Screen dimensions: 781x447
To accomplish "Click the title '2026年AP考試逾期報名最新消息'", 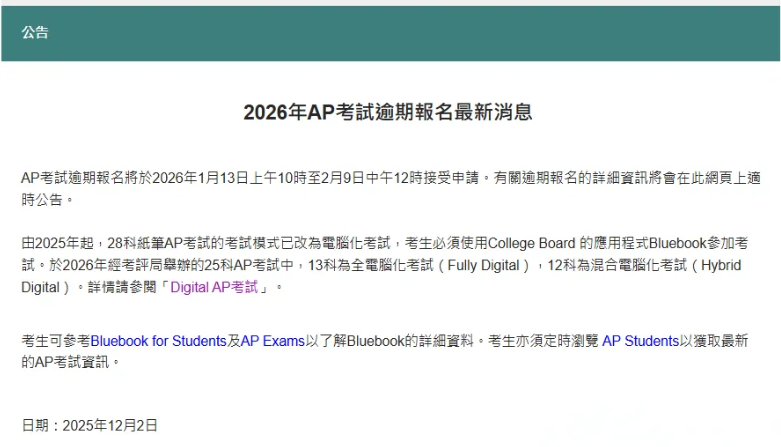I will [x=388, y=112].
